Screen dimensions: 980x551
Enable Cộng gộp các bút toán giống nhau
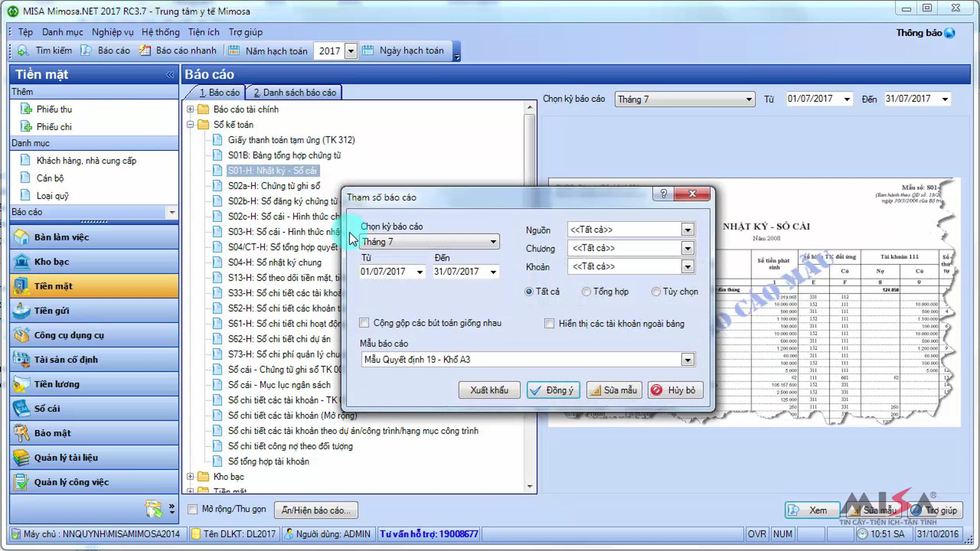click(x=364, y=323)
